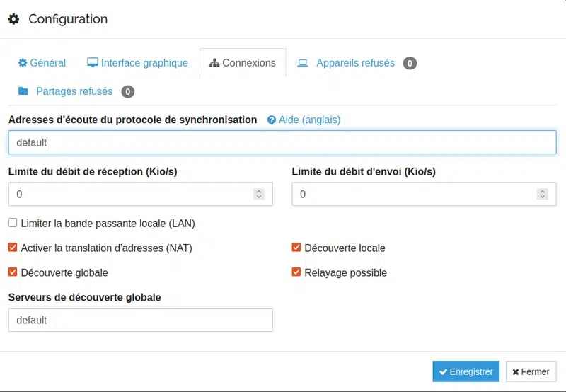566x392 pixels.
Task: Click the monitor icon for Interface graphique
Action: (x=93, y=63)
